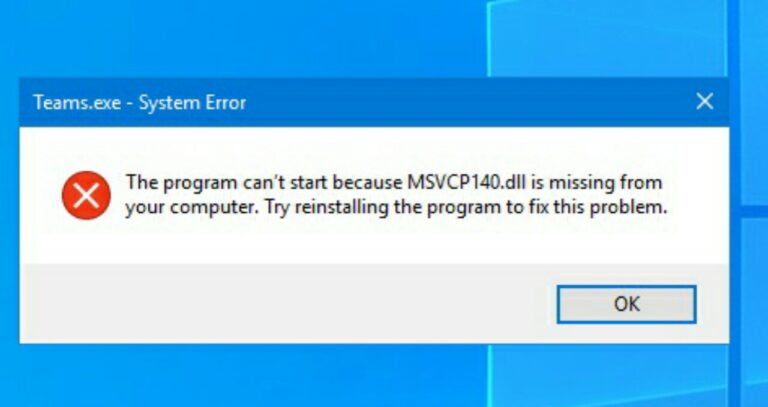
Task: Close the System Error dialog with X
Action: [704, 102]
